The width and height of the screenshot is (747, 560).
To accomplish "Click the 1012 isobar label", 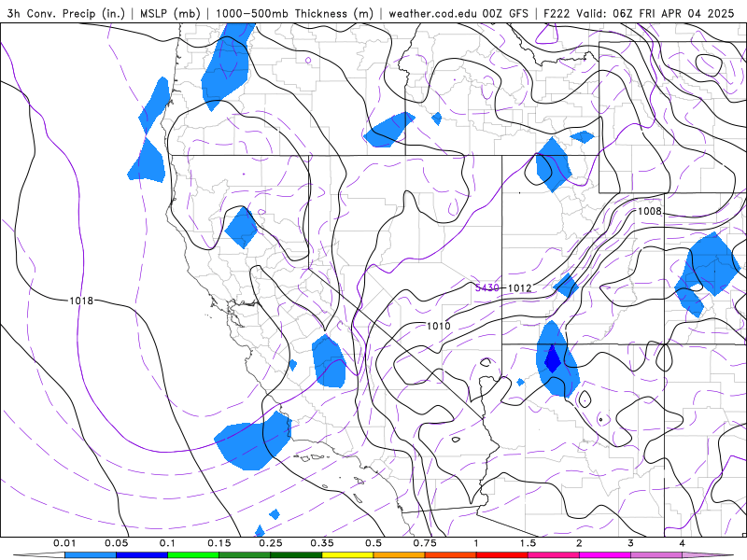I will click(x=519, y=287).
